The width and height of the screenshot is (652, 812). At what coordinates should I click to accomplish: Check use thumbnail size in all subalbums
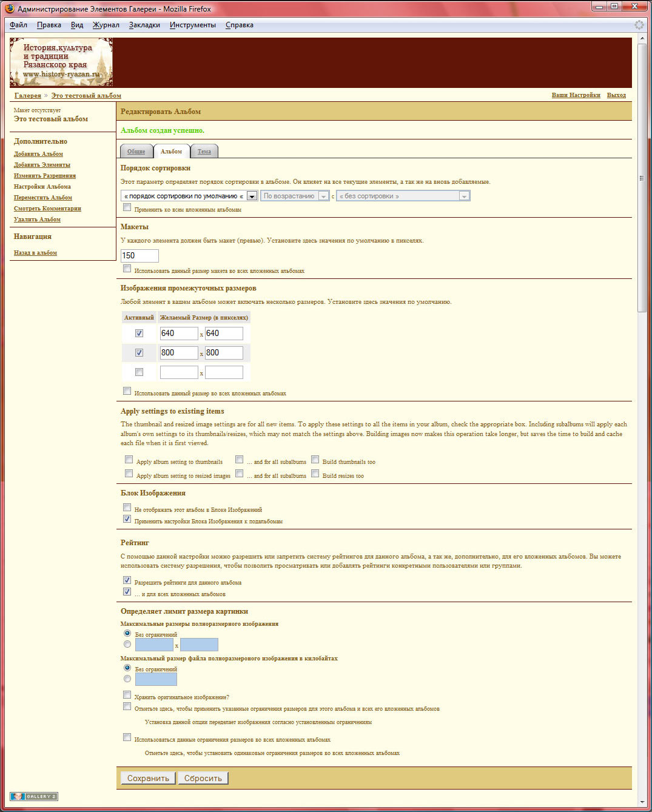[127, 269]
